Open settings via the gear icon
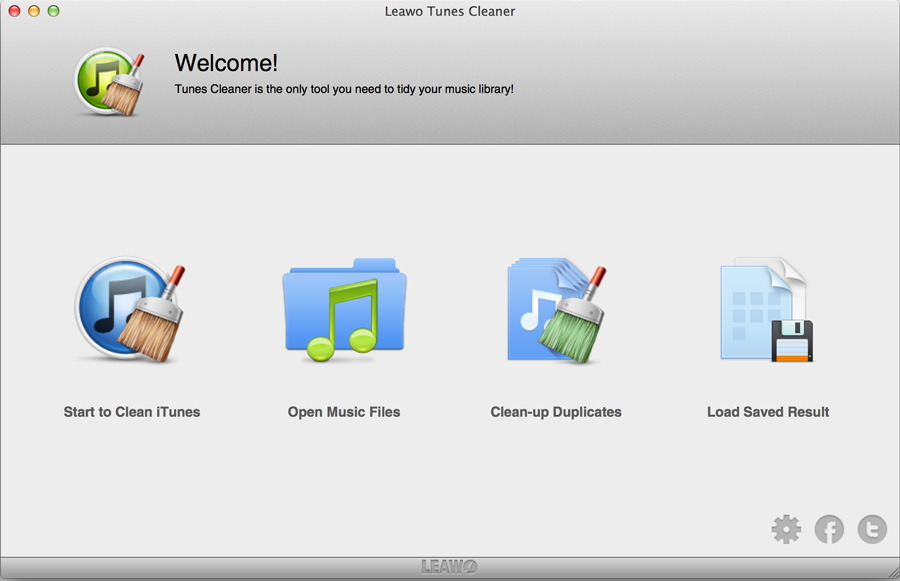Viewport: 900px width, 581px height. point(786,529)
